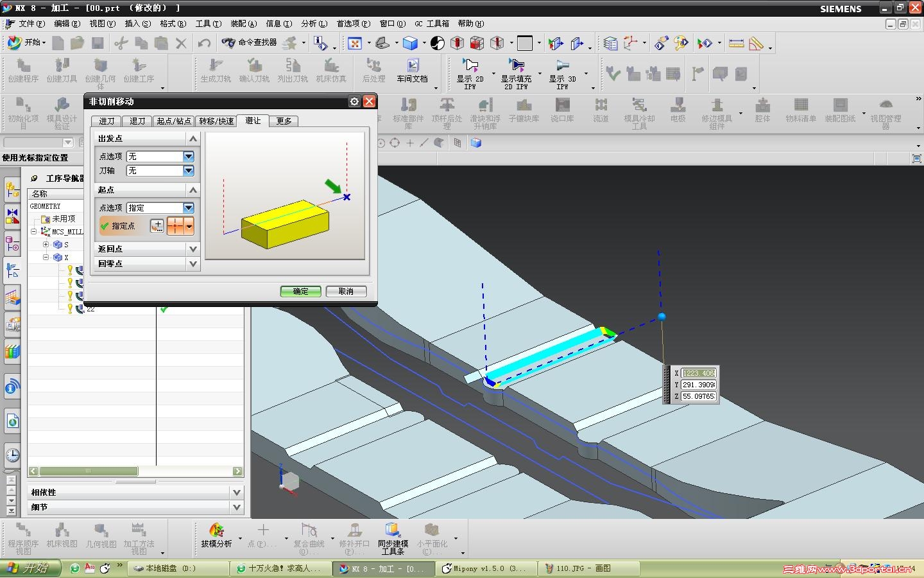Open the point constructor dialog icon
Image resolution: width=924 pixels, height=578 pixels.
[157, 225]
